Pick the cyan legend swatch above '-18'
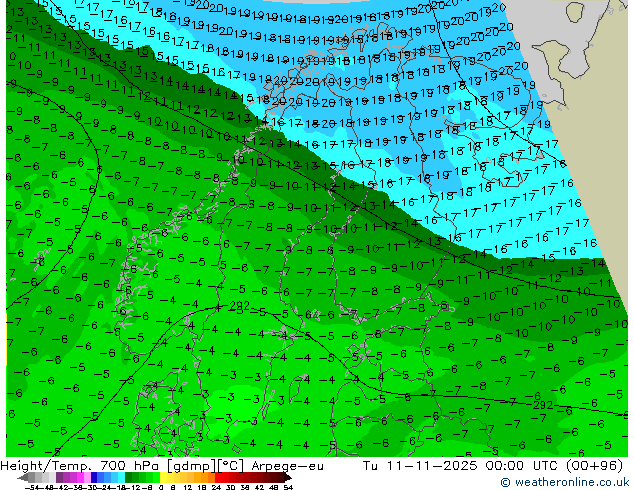 122,478
